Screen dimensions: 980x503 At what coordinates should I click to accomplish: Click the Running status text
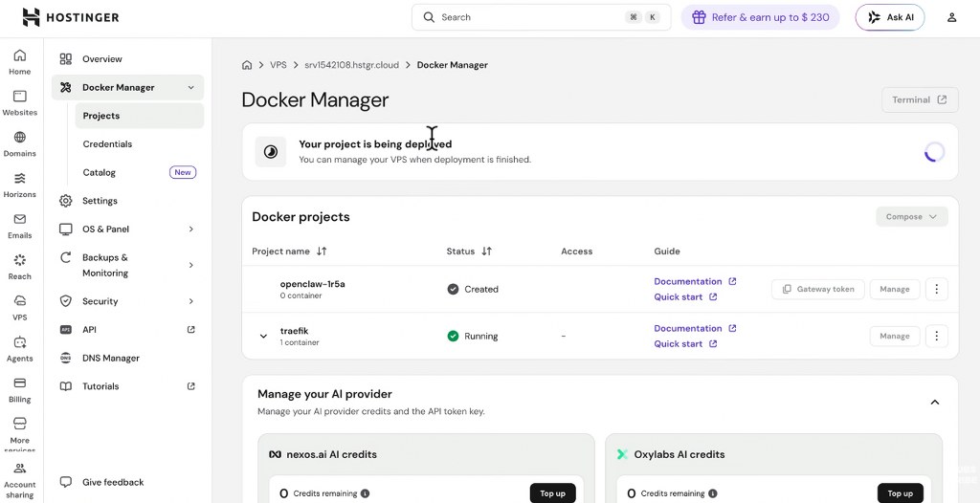coord(481,337)
